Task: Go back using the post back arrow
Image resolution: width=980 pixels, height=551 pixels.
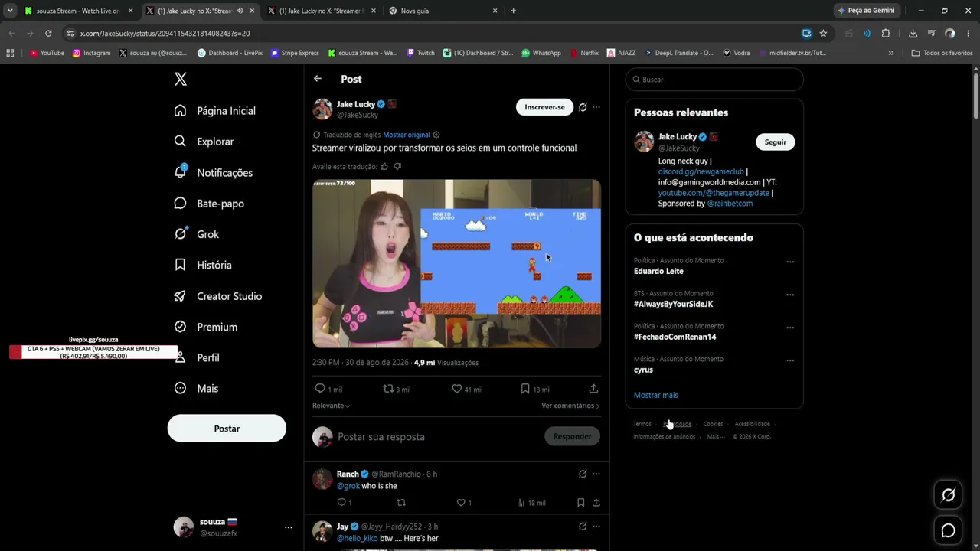Action: tap(318, 79)
